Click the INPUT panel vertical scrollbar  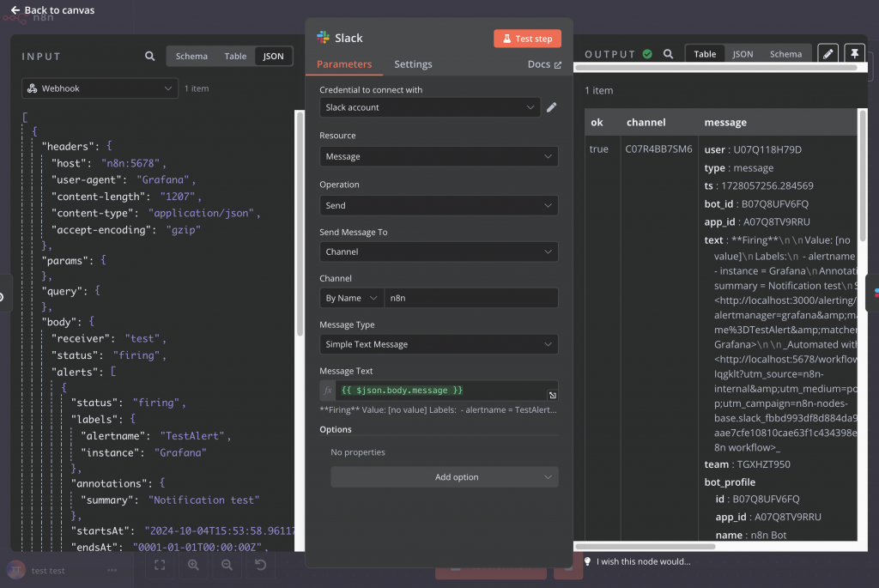click(300, 224)
